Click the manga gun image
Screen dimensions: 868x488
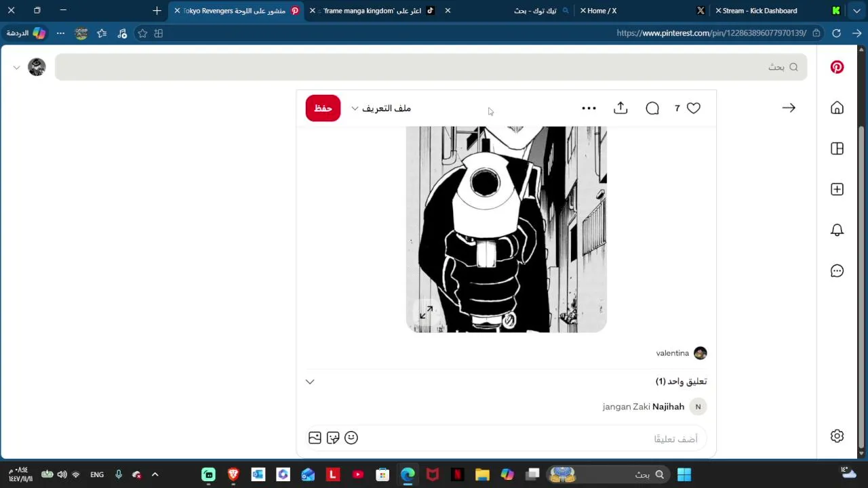click(506, 229)
